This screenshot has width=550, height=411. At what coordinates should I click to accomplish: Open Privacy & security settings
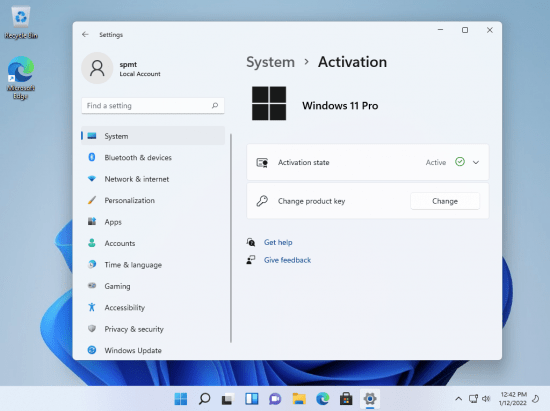153,329
